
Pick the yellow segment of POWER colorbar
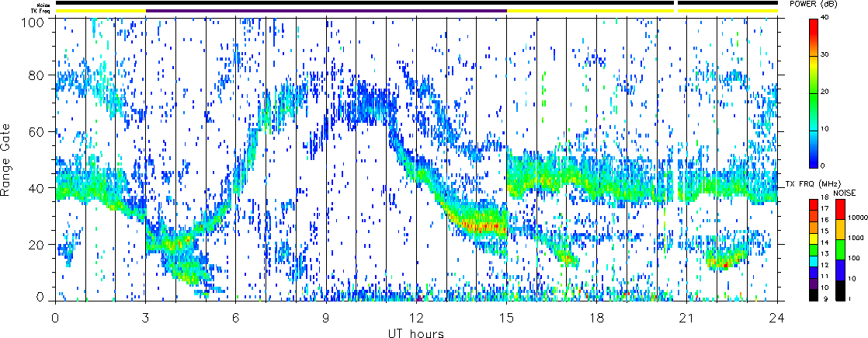(814, 75)
